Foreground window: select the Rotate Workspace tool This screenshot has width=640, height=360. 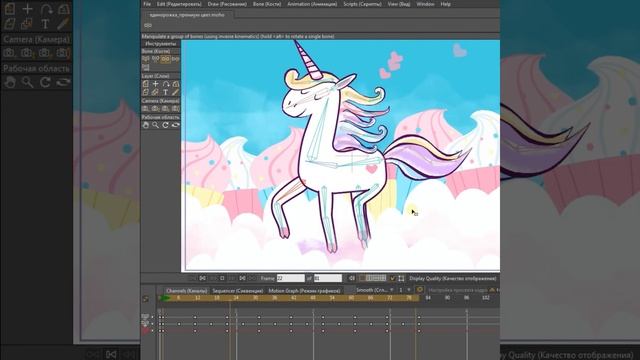pos(165,125)
